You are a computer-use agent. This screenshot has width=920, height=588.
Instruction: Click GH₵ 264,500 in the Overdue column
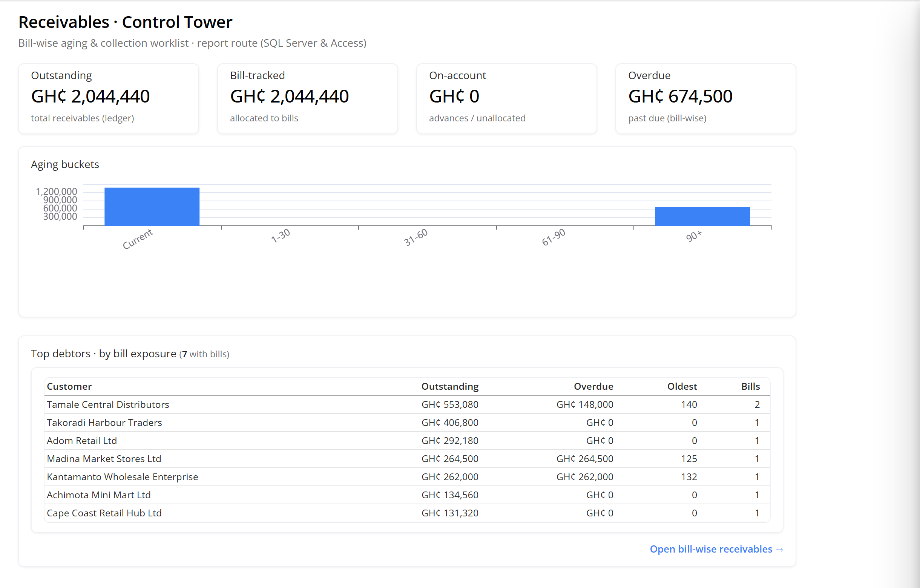pos(584,459)
